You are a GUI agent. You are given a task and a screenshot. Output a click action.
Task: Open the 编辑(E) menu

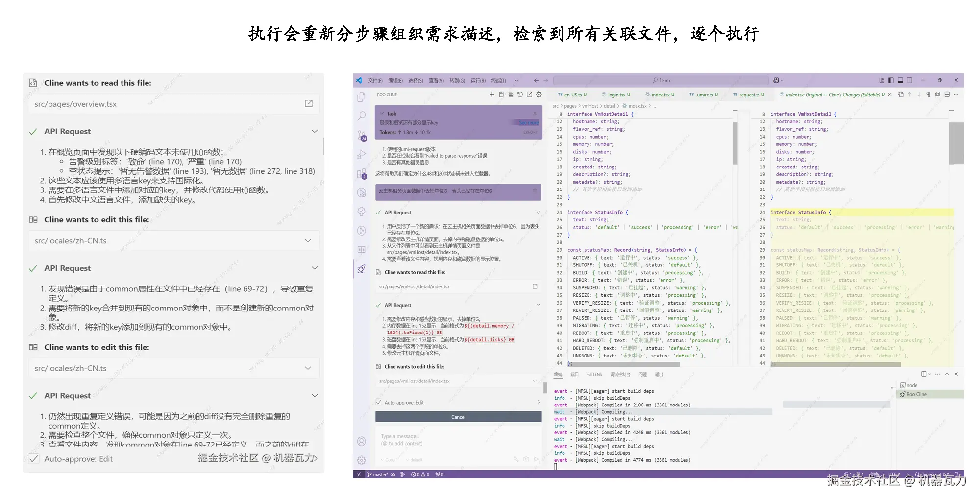point(395,81)
